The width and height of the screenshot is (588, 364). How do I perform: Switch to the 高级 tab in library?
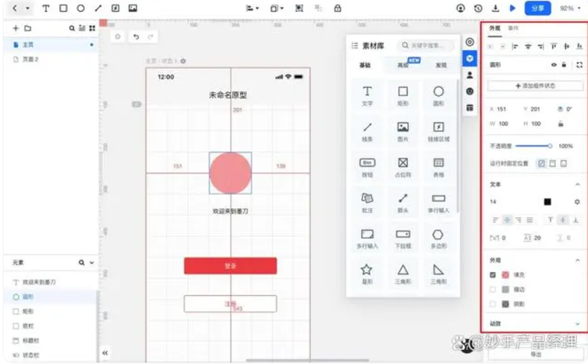click(x=403, y=65)
